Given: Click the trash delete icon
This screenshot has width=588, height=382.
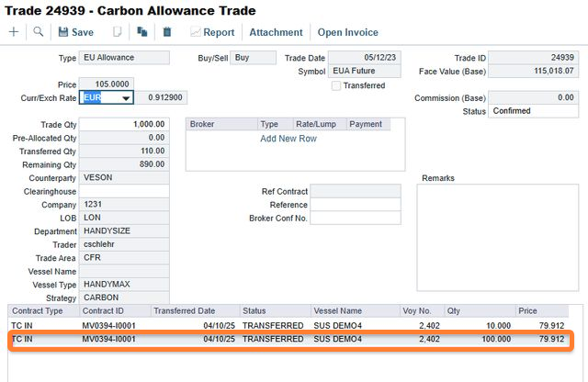Looking at the screenshot, I should [166, 32].
